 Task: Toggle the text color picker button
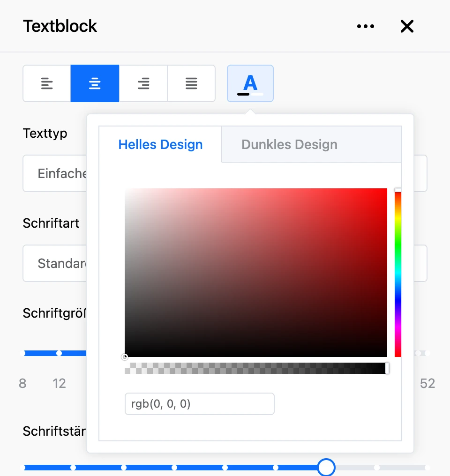point(250,83)
